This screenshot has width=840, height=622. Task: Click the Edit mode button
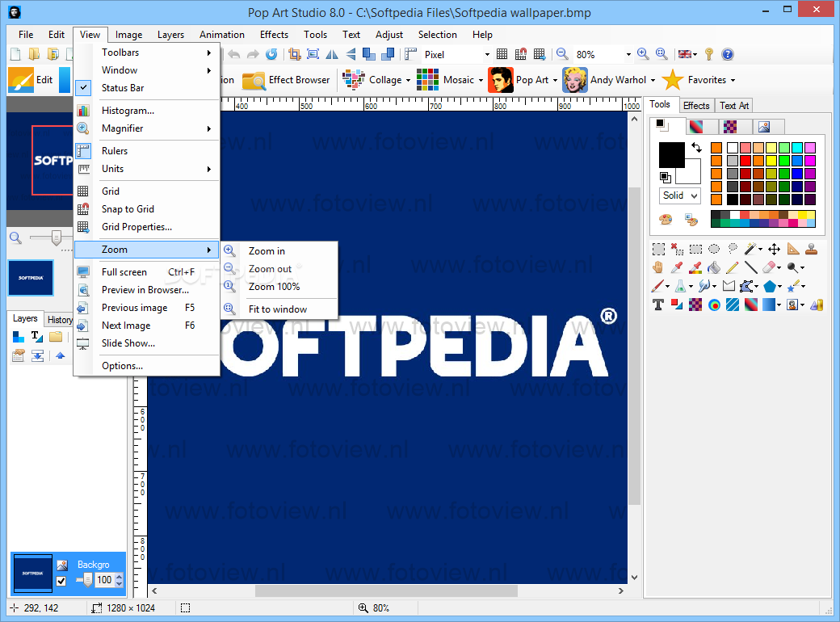tap(31, 80)
